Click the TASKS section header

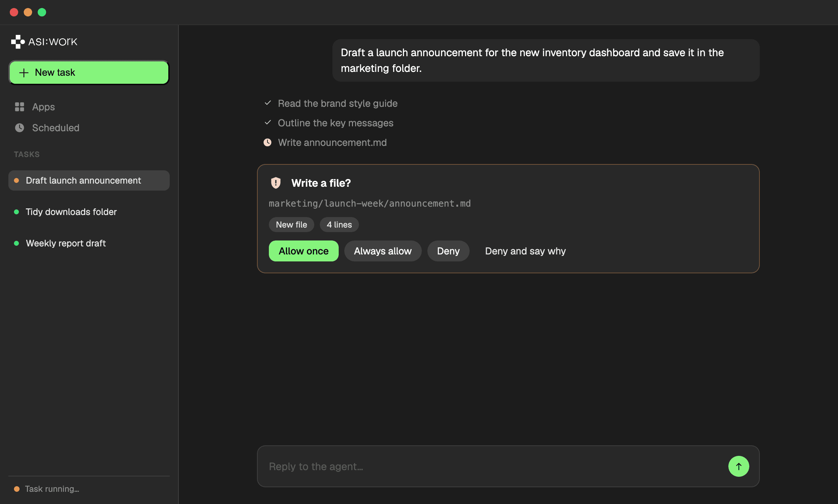pyautogui.click(x=27, y=154)
